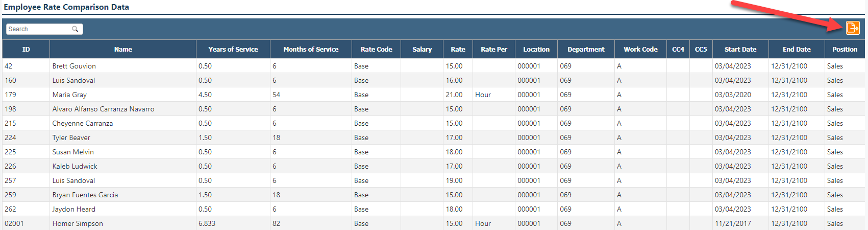Image resolution: width=868 pixels, height=230 pixels.
Task: Click Homer Simpson's 82 months value
Action: 276,223
